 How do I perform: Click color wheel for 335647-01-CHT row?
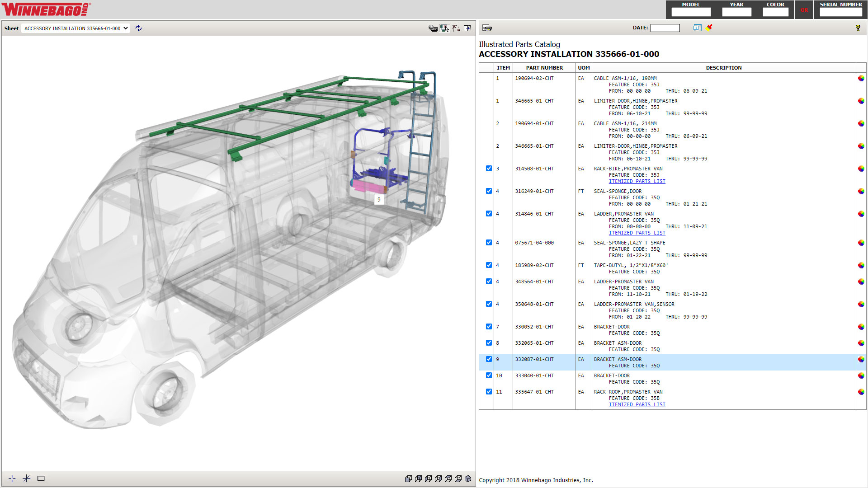tap(861, 392)
